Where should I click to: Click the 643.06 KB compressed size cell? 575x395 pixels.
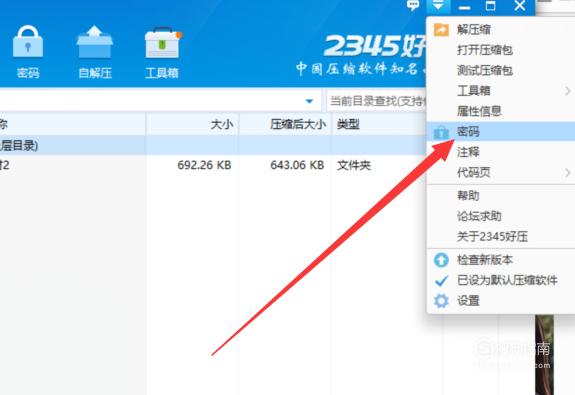[297, 165]
